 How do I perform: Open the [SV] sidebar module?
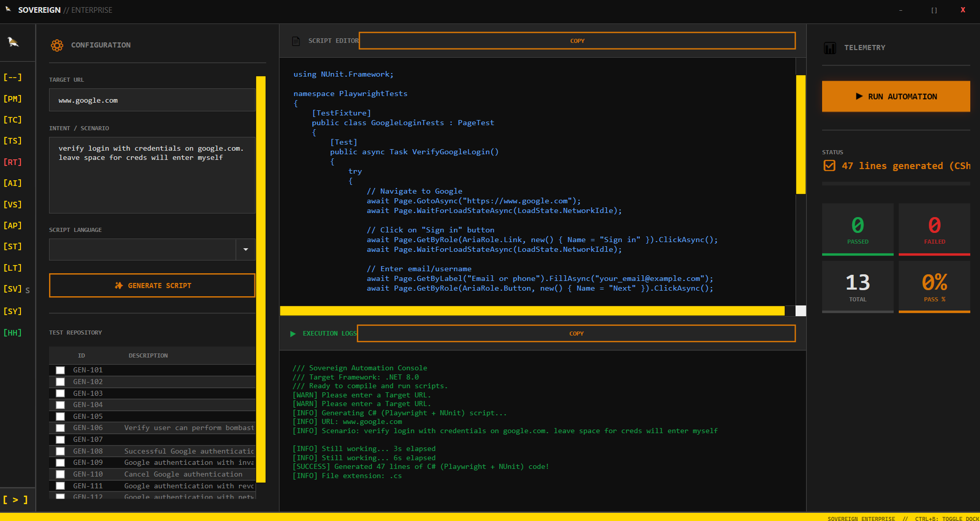pos(13,289)
